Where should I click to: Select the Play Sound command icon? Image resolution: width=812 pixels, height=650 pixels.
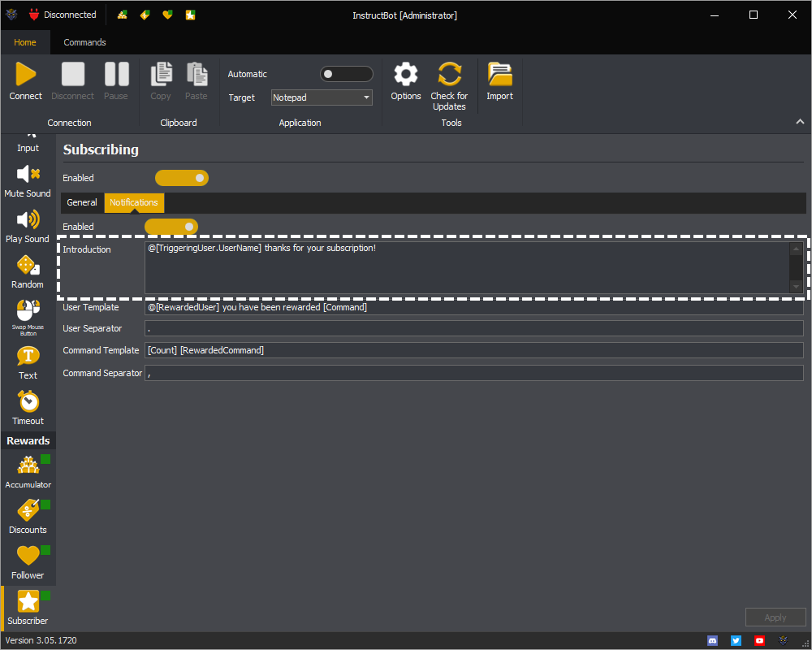click(x=28, y=219)
